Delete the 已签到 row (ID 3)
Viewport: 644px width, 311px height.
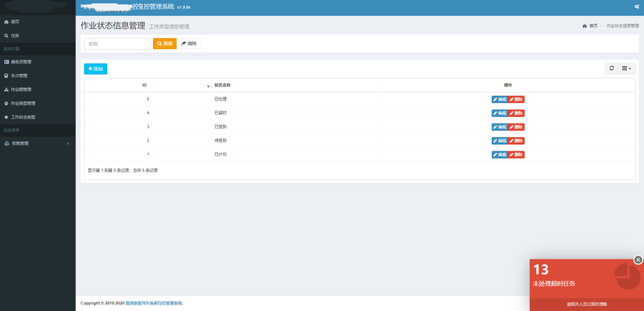pos(516,127)
